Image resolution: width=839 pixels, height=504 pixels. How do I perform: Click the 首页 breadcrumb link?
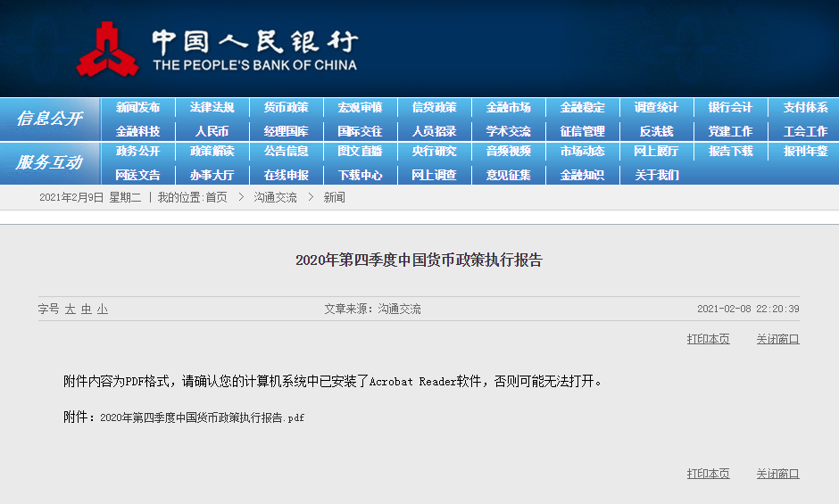click(216, 197)
